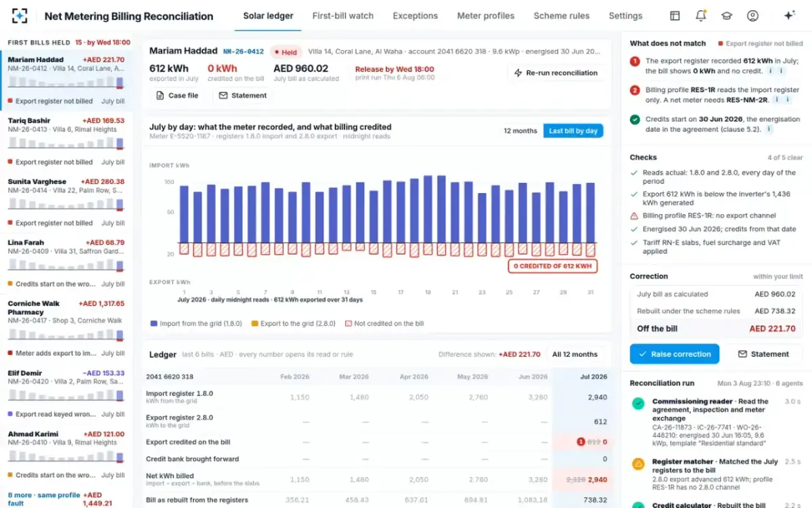Screen dimensions: 812x508
Task: Open the learning cap icon
Action: pyautogui.click(x=727, y=16)
